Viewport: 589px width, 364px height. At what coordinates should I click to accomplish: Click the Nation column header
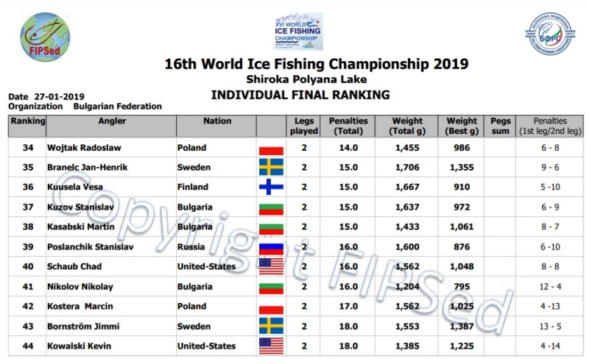coord(216,121)
